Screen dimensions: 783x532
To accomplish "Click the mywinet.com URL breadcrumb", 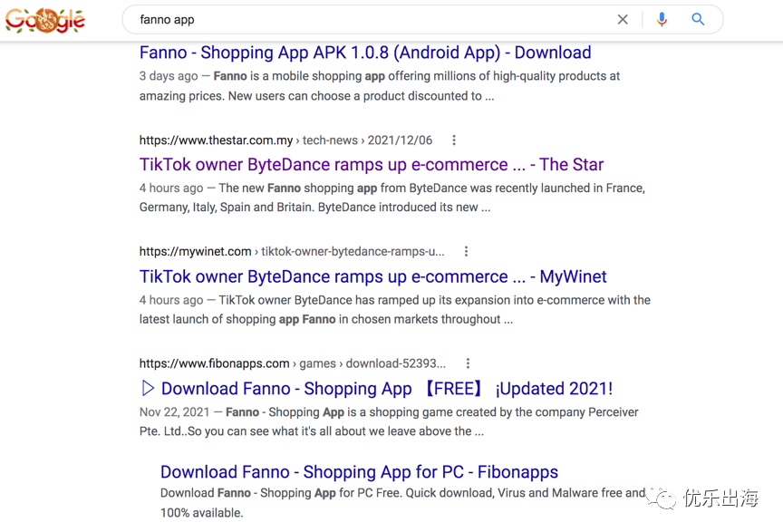I will pyautogui.click(x=292, y=251).
